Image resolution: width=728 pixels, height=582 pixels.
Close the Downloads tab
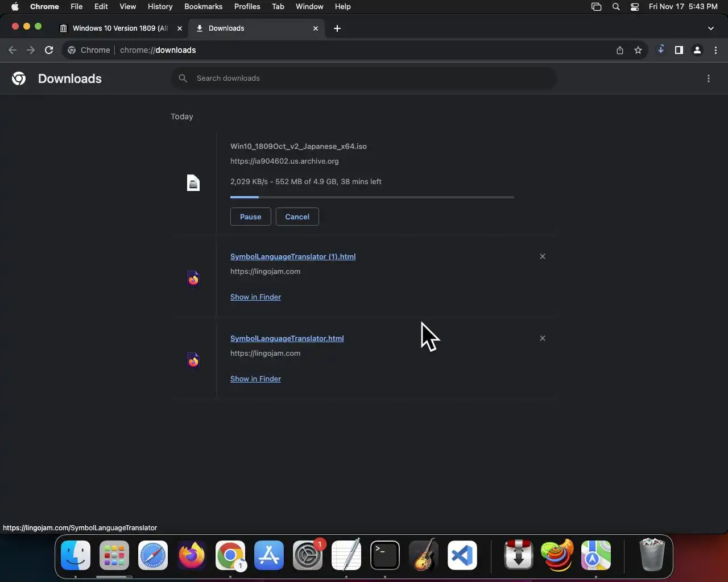click(316, 28)
